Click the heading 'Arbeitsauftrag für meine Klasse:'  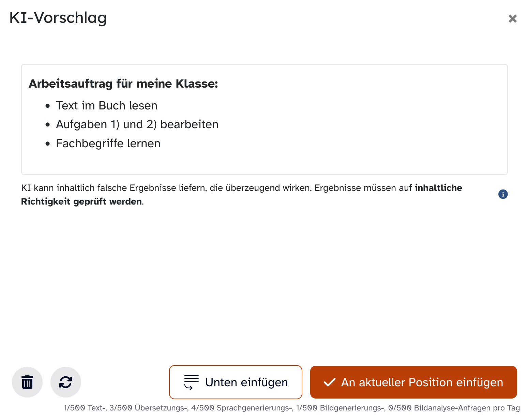point(123,84)
